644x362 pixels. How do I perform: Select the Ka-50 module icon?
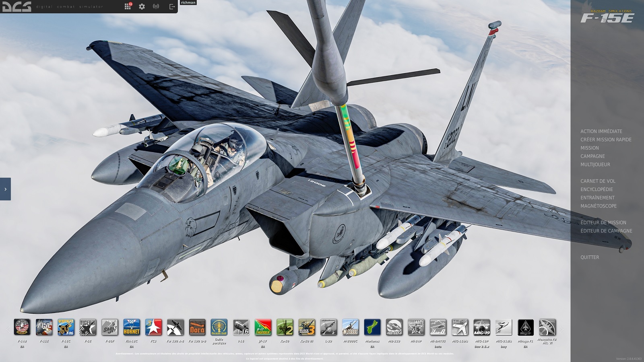(285, 327)
